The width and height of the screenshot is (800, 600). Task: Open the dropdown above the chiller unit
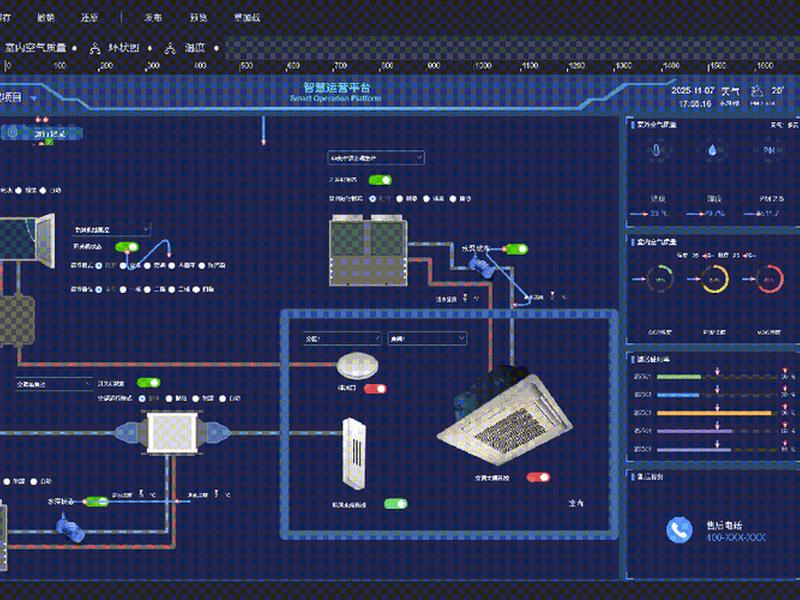click(376, 158)
